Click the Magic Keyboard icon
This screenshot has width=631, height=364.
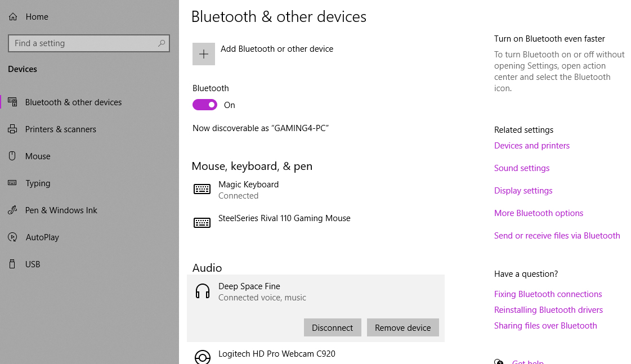pos(202,190)
